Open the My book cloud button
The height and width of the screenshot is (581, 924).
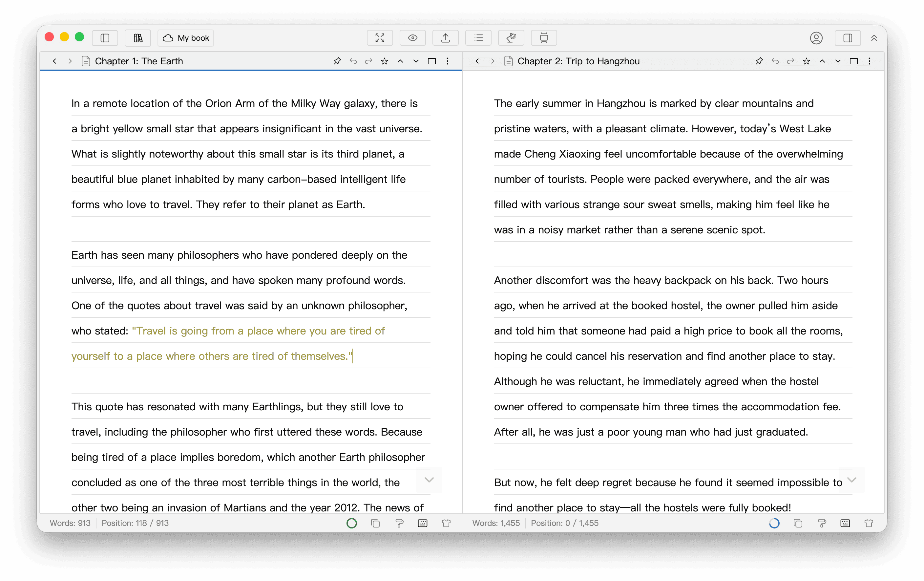pyautogui.click(x=186, y=38)
